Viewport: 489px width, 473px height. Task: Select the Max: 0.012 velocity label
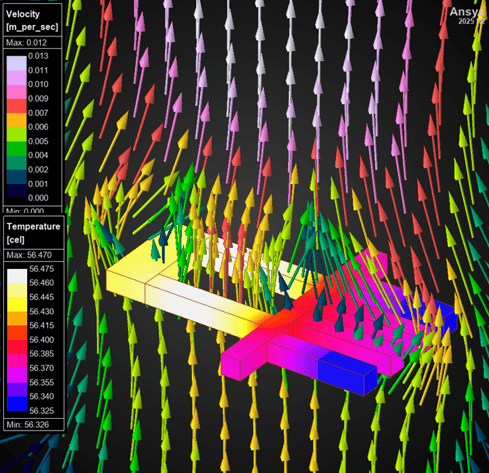(26, 43)
